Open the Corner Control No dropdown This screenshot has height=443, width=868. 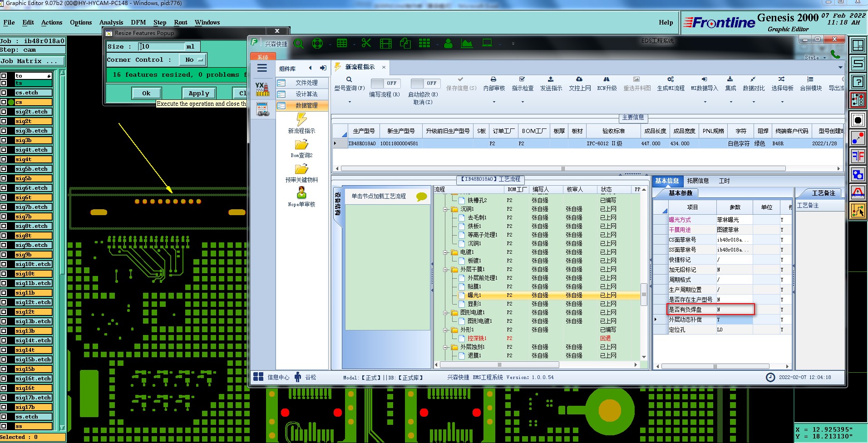click(193, 59)
